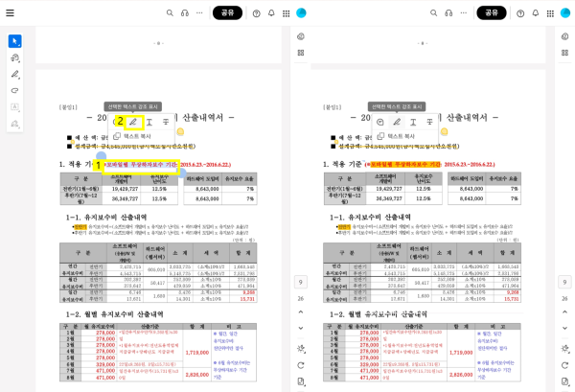The width and height of the screenshot is (575, 392).
Task: Open the top panel icon in left viewer's side rail
Action: 301,36
